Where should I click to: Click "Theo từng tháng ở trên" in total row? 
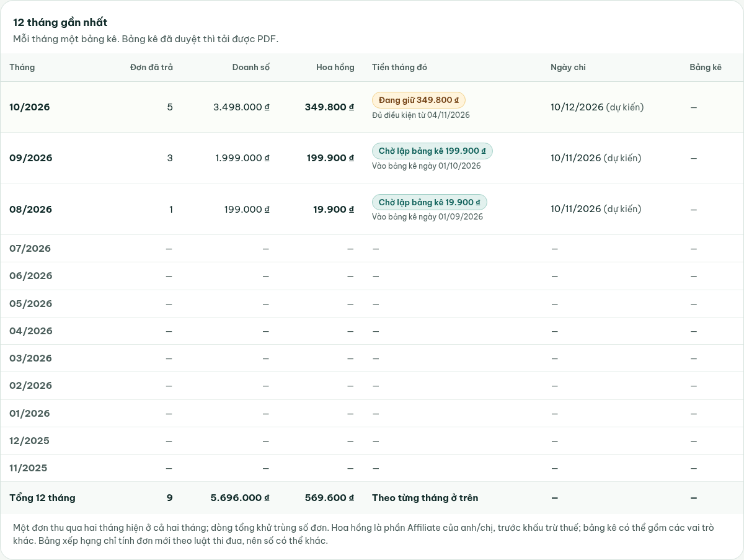425,498
